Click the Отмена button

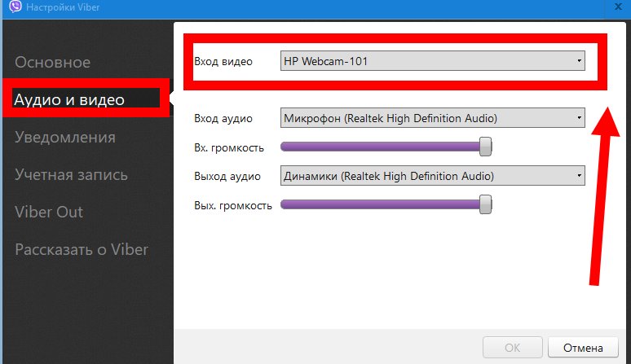[583, 348]
